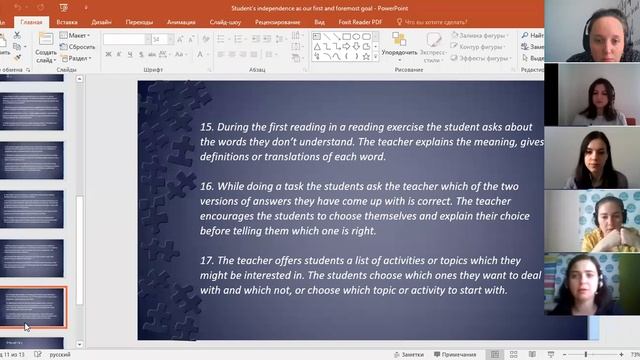Open the Эффекты фигуры dropdown
Screen dimensions: 640x360
click(x=480, y=58)
